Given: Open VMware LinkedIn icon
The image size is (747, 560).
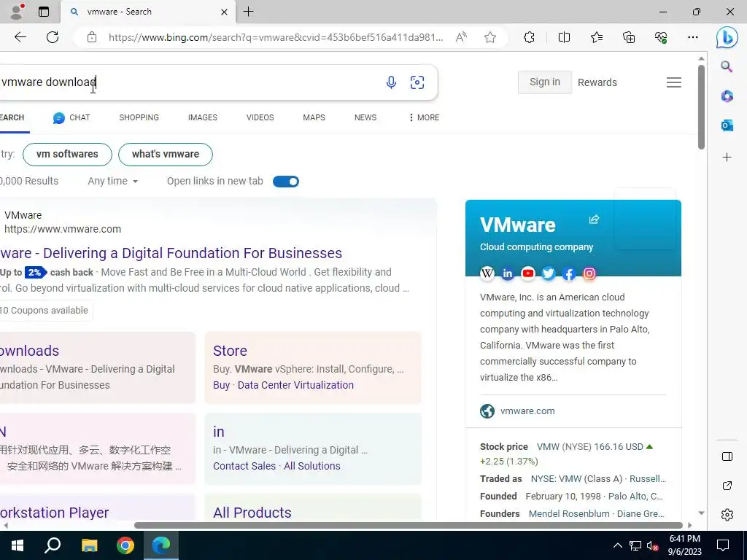Looking at the screenshot, I should 508,273.
